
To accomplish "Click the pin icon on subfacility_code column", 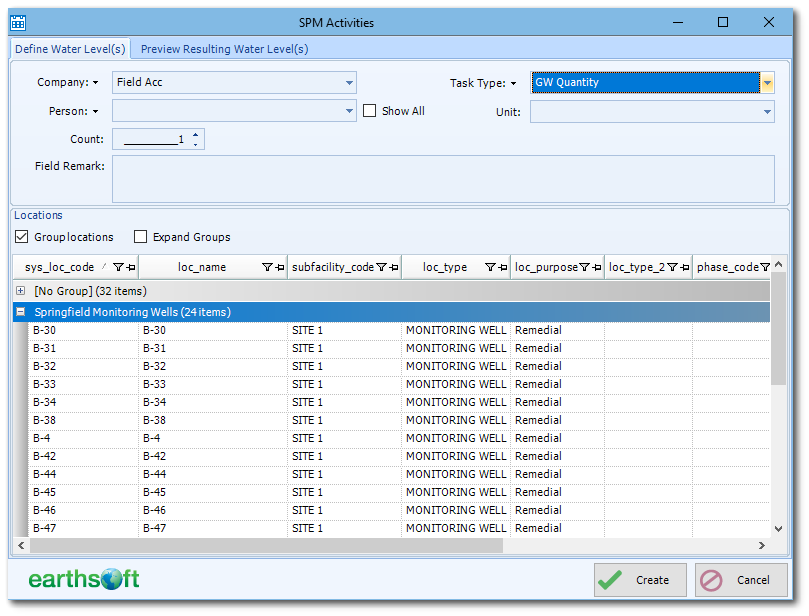I will 392,267.
